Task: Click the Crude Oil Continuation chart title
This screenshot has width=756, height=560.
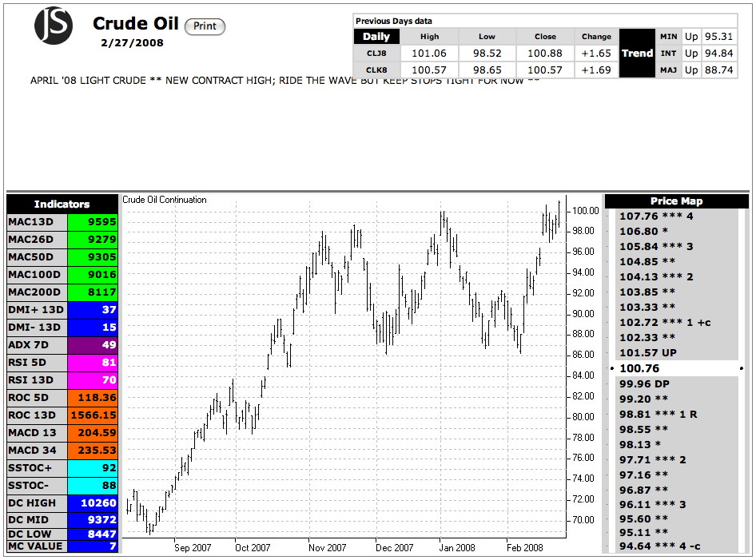Action: pyautogui.click(x=165, y=200)
